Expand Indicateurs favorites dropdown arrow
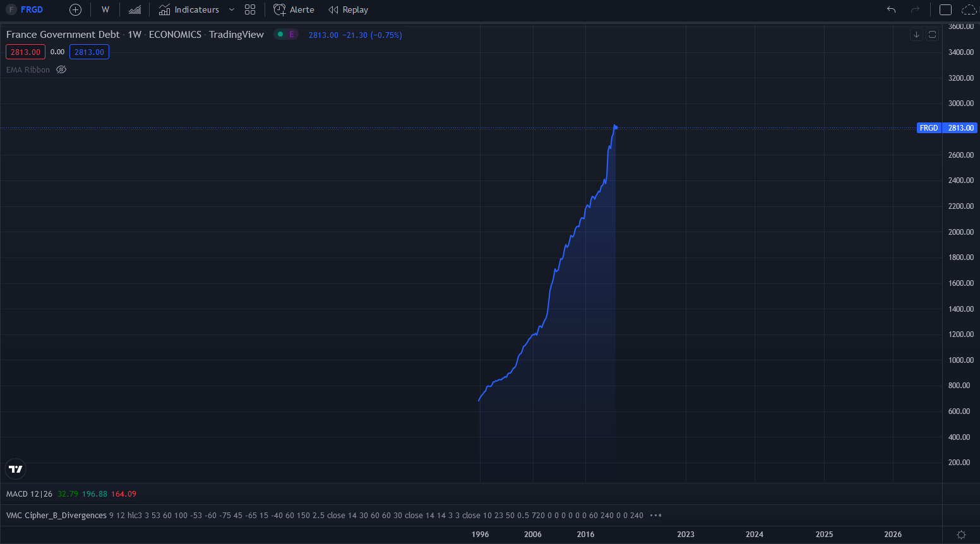The height and width of the screenshot is (544, 980). pyautogui.click(x=232, y=9)
